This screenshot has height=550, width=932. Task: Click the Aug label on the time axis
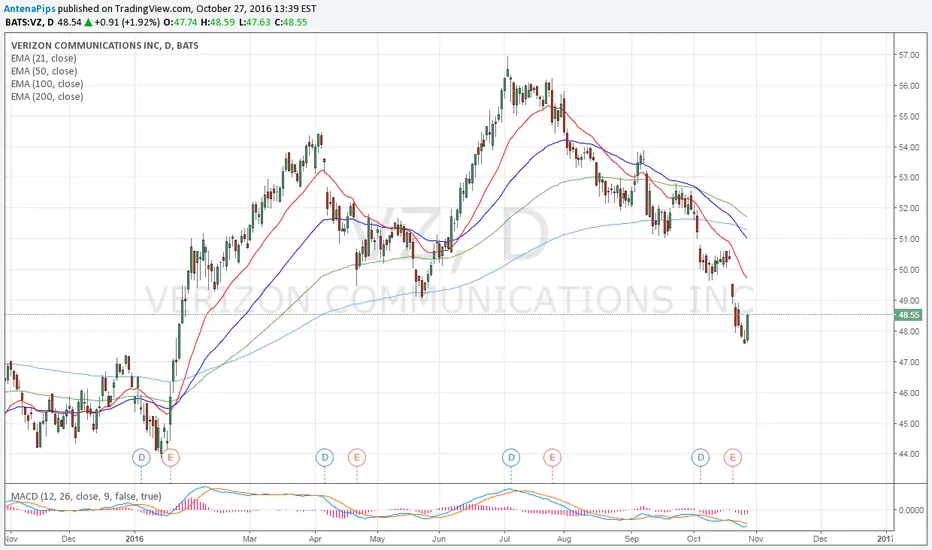click(563, 539)
